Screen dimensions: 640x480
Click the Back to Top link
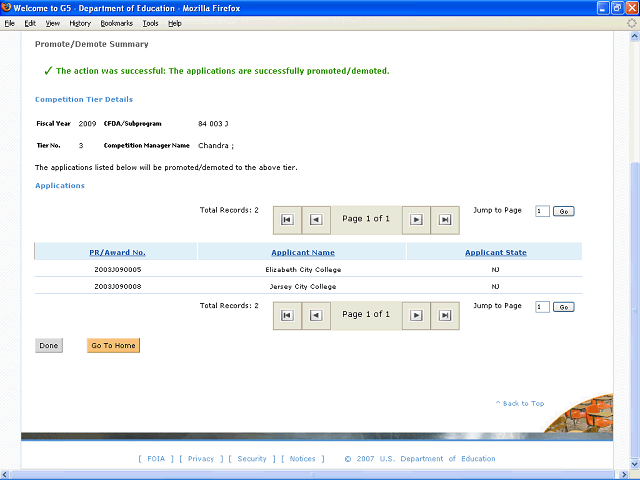[520, 403]
